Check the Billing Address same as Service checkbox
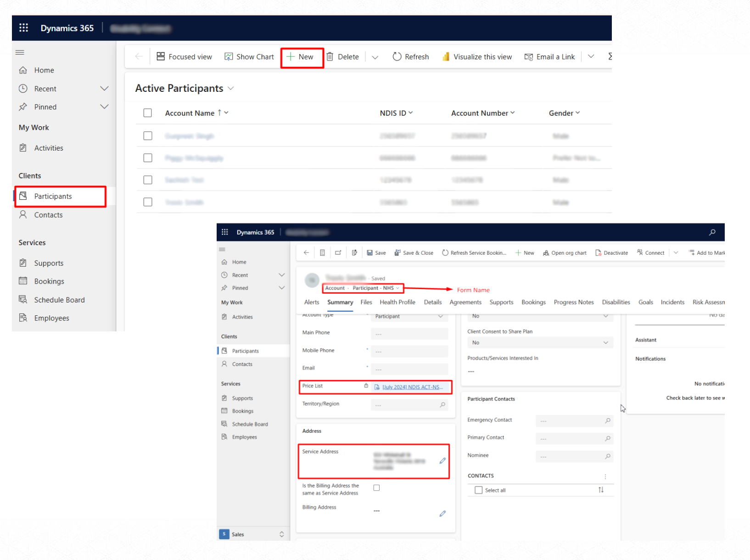750x560 pixels. [376, 488]
